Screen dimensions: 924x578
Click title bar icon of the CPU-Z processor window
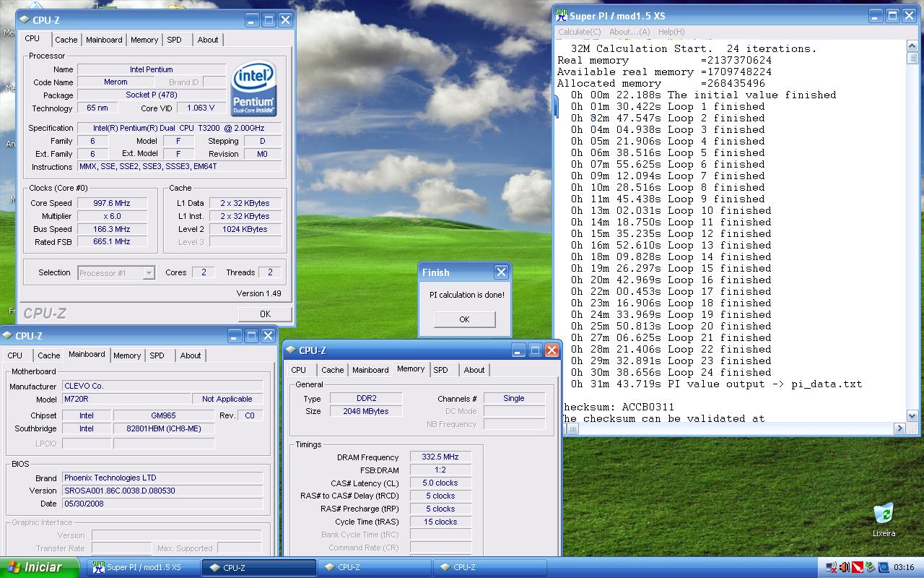tap(24, 20)
